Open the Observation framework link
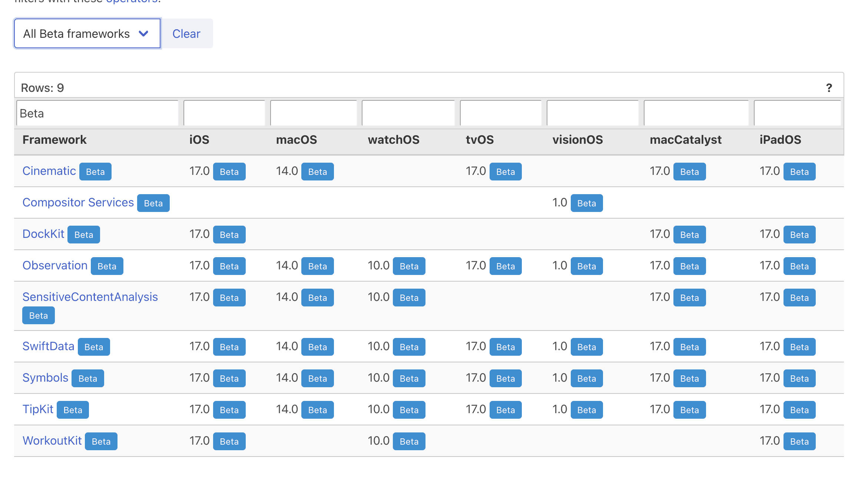868x478 pixels. tap(55, 265)
